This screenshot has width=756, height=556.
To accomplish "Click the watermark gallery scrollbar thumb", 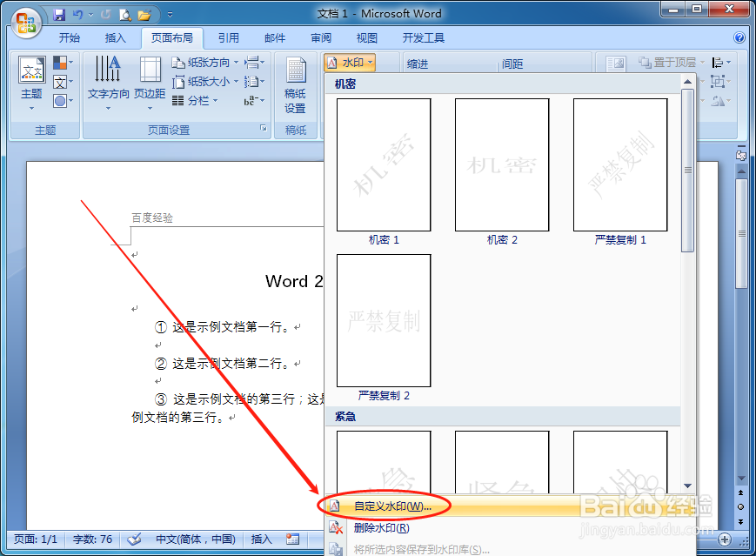I will pos(688,170).
